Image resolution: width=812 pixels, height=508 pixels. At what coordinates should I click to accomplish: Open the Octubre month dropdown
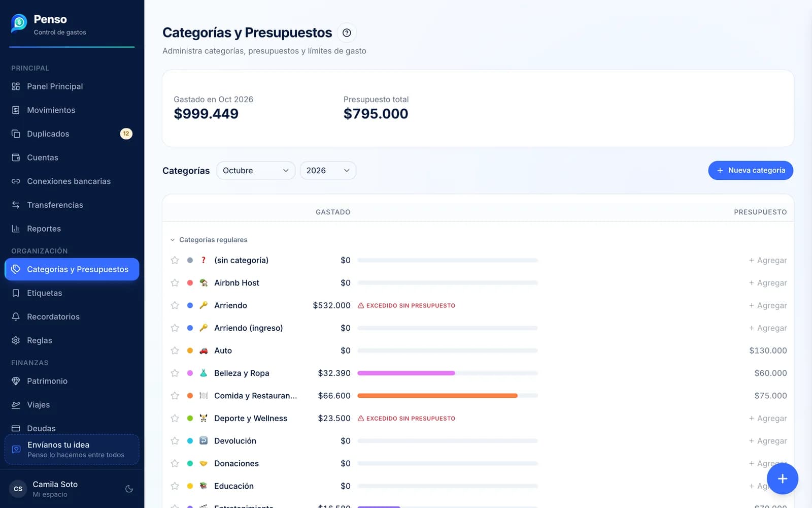tap(256, 171)
